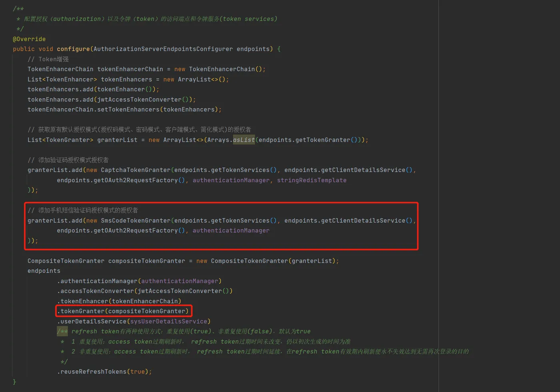Screen dimensions: 560x392
Task: Click the .authenticationManager(authenticationManager) builder call
Action: 139,281
